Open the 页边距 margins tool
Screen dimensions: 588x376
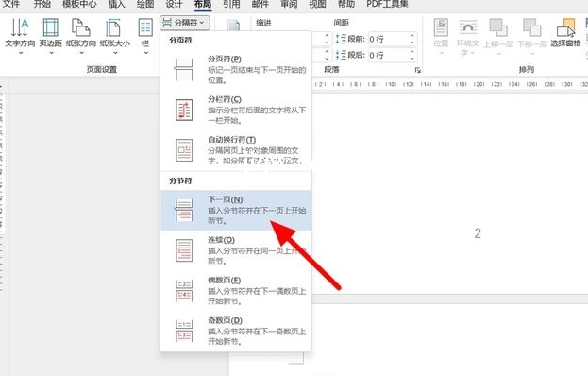(x=51, y=37)
